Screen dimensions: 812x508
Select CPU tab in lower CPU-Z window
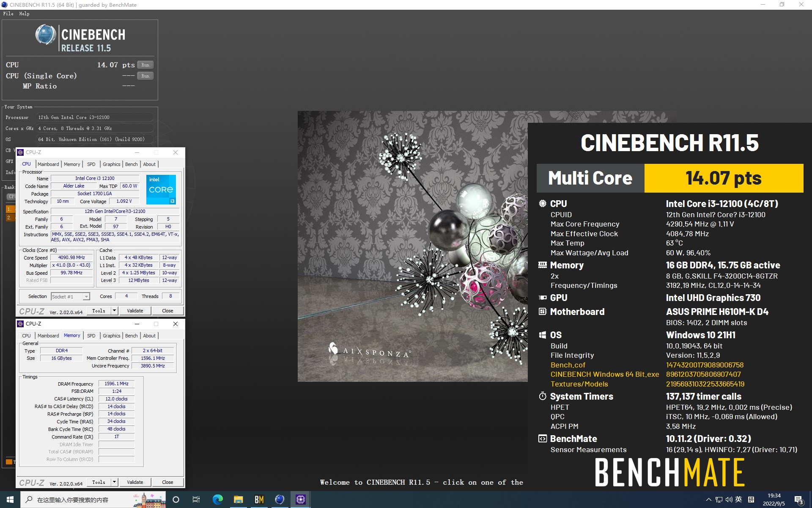pyautogui.click(x=26, y=336)
